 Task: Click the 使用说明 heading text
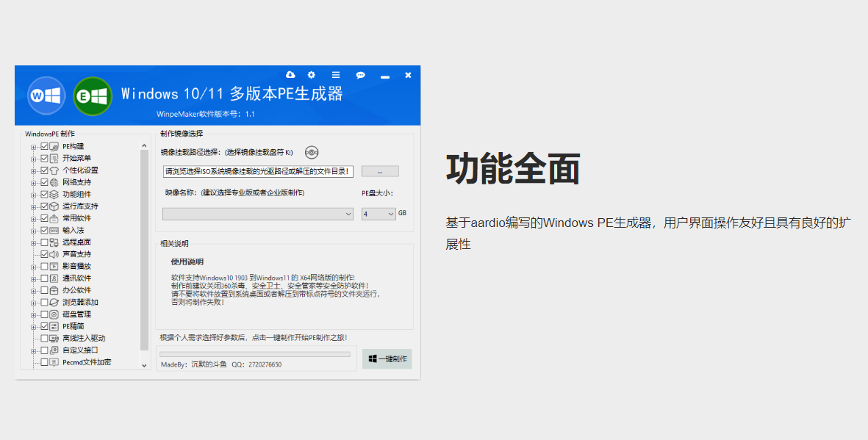(x=187, y=262)
